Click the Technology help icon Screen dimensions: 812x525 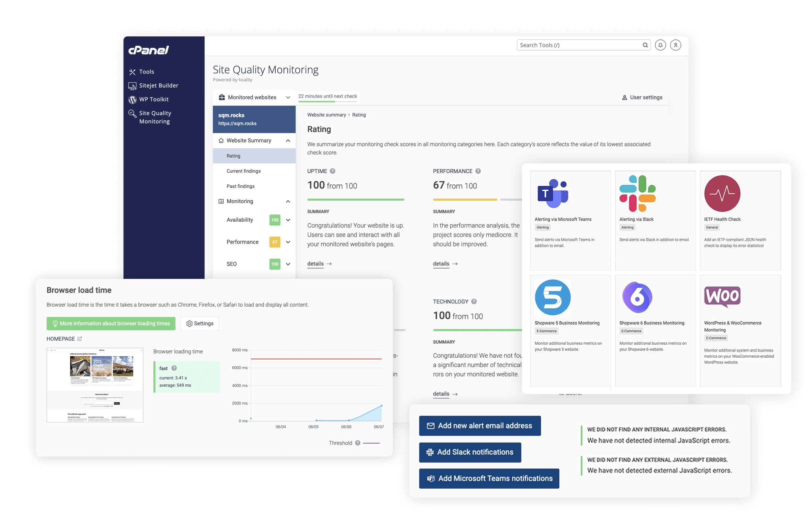click(x=474, y=301)
